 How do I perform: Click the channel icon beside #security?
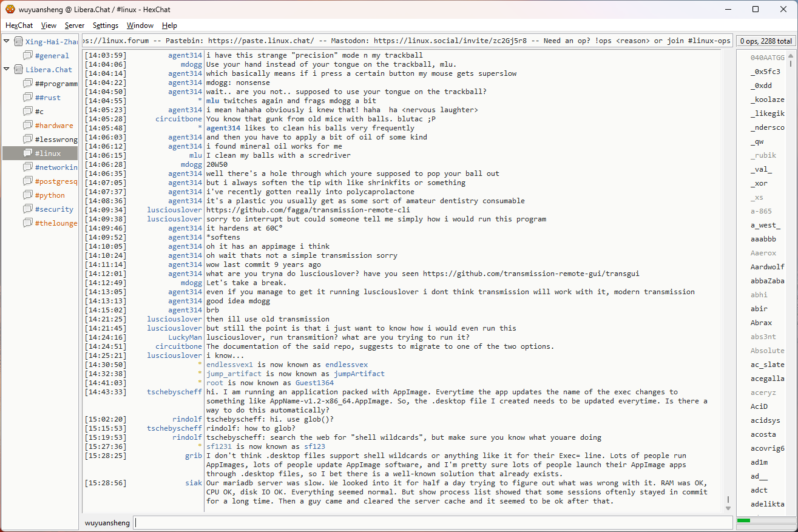[x=28, y=209]
